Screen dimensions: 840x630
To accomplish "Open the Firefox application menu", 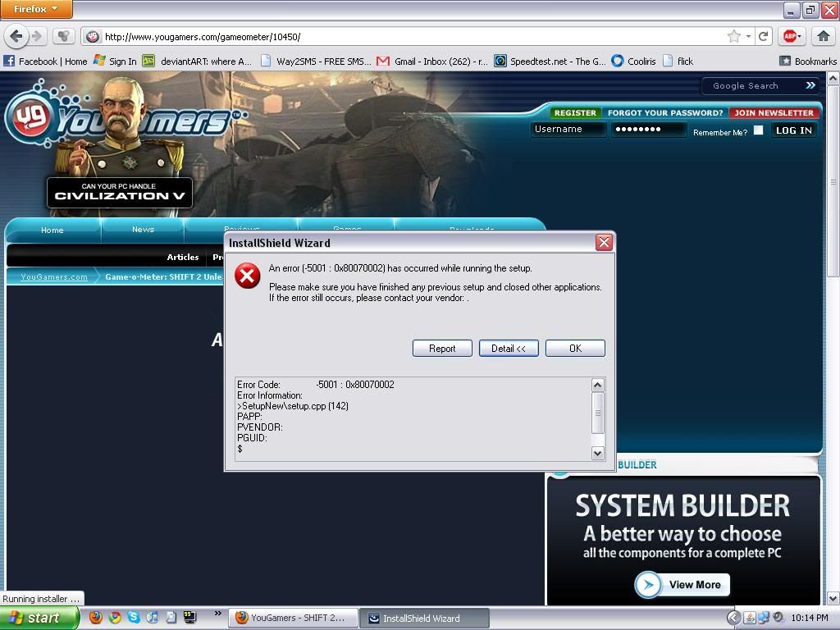I will (x=36, y=9).
